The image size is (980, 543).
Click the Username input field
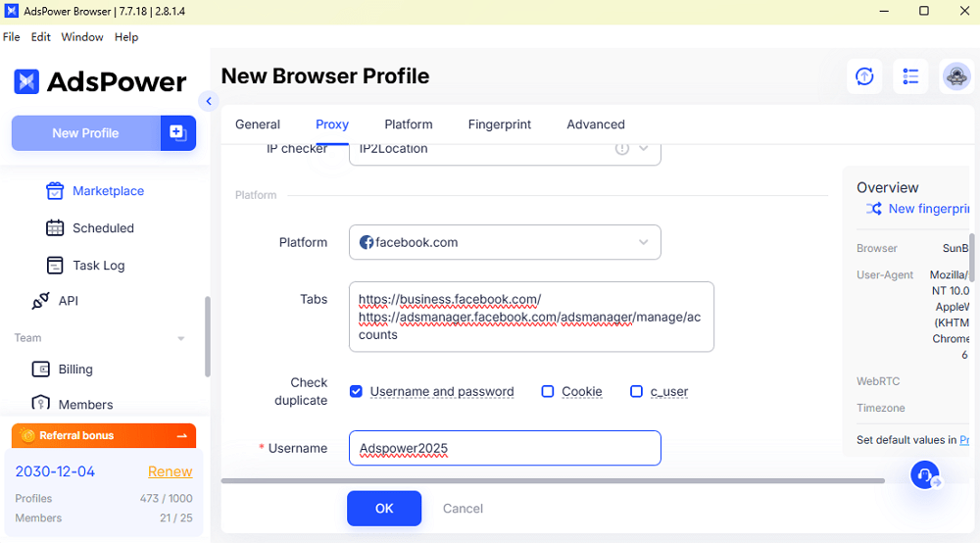coord(505,448)
